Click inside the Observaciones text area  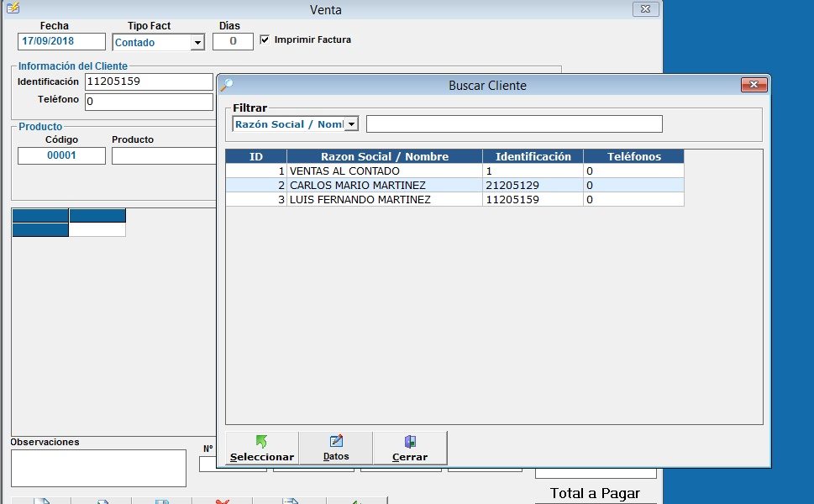point(98,468)
